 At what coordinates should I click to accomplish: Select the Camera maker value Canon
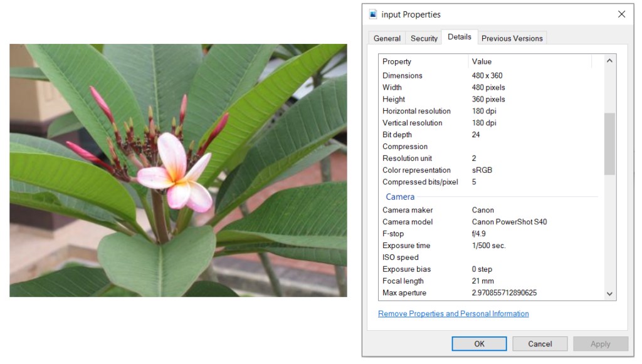(x=483, y=211)
